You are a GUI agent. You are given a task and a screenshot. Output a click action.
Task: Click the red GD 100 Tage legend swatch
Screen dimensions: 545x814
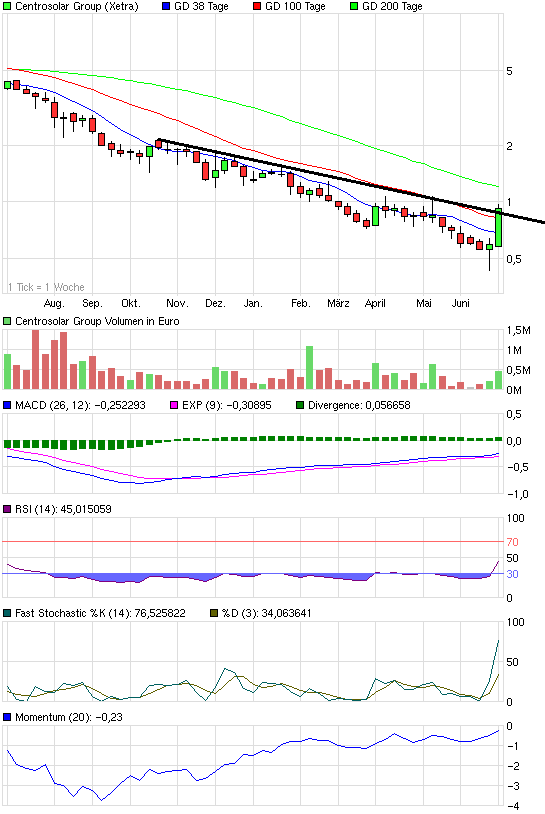[x=257, y=7]
